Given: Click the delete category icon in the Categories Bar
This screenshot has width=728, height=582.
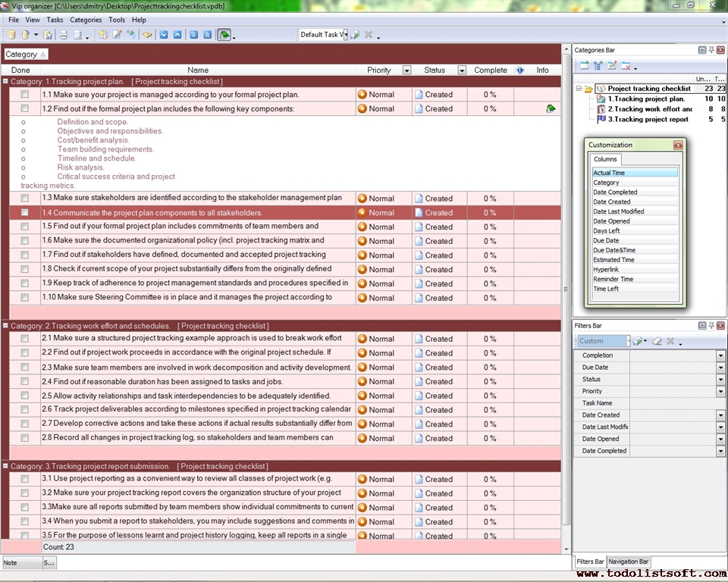Looking at the screenshot, I should point(626,66).
